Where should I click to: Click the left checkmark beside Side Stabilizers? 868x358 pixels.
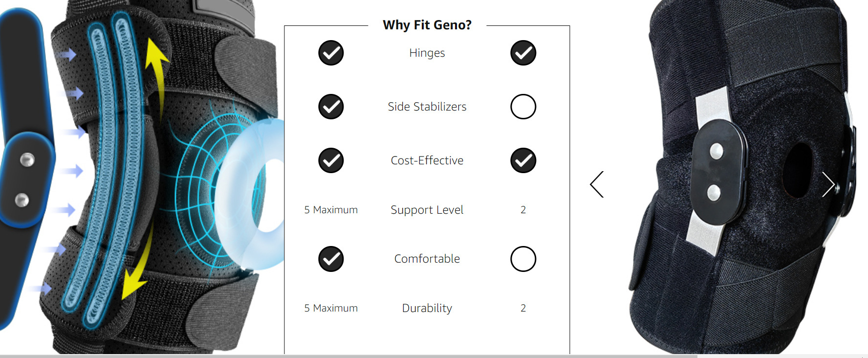[x=331, y=107]
